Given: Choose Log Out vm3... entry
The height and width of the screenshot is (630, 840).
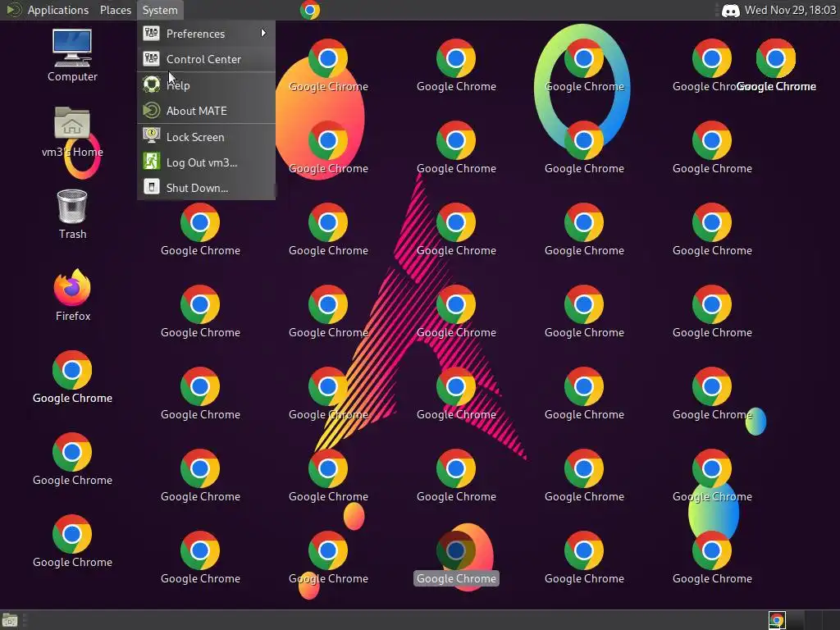Looking at the screenshot, I should (206, 162).
